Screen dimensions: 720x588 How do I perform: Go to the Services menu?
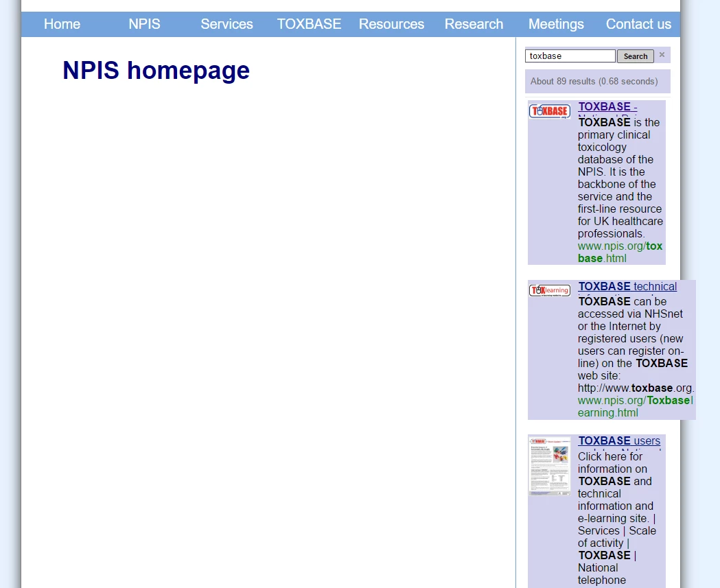227,24
